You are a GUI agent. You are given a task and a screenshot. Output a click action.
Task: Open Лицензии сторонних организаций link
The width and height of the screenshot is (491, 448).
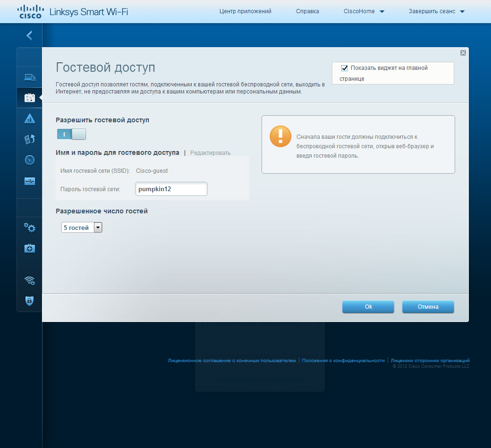pyautogui.click(x=430, y=361)
